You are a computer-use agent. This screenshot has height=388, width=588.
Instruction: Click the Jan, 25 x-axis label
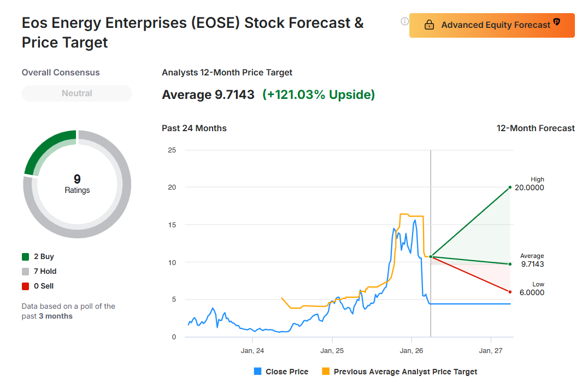click(332, 350)
